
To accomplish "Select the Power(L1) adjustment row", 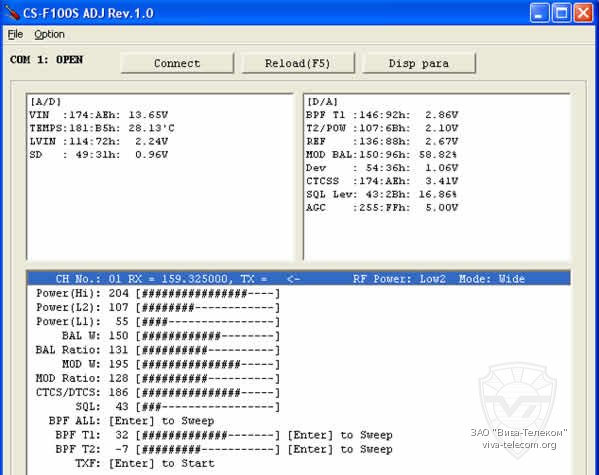I will tap(158, 322).
